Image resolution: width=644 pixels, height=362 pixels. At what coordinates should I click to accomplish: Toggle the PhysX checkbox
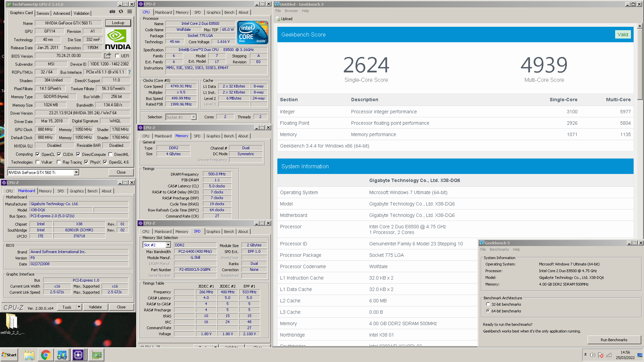(x=86, y=162)
